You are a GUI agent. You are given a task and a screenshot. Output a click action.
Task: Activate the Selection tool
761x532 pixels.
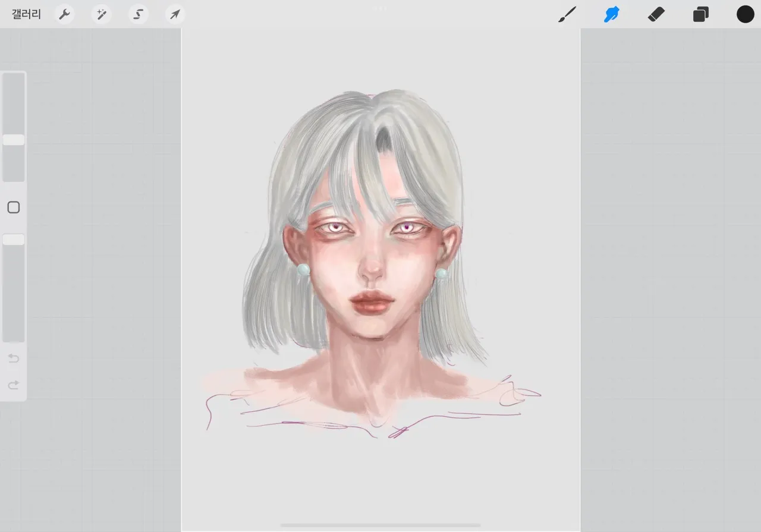point(139,14)
